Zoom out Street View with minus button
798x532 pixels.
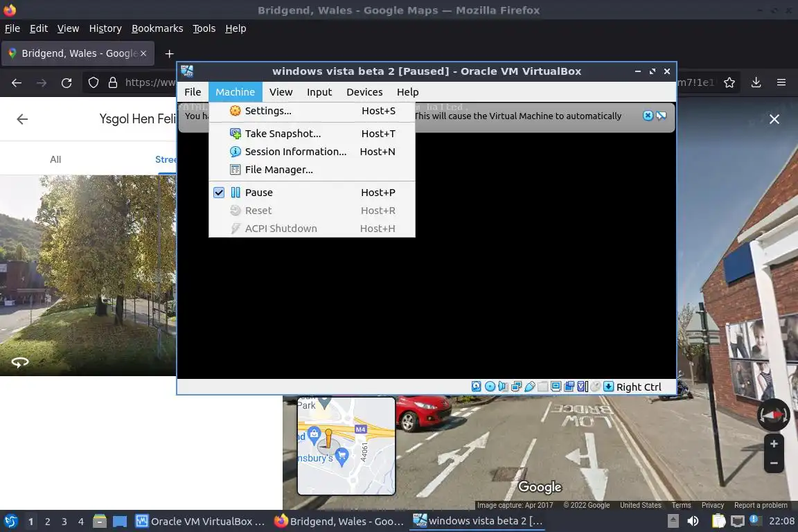774,463
